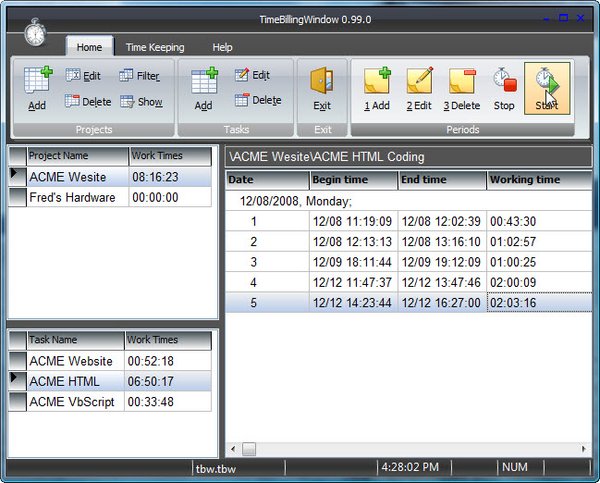The width and height of the screenshot is (600, 483).
Task: Click working time 02:03:16 cell
Action: [540, 303]
